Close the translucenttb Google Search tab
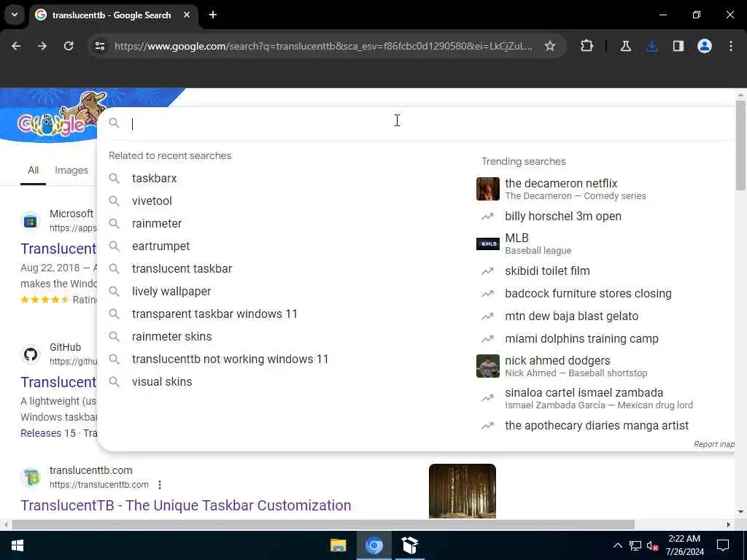 click(187, 15)
